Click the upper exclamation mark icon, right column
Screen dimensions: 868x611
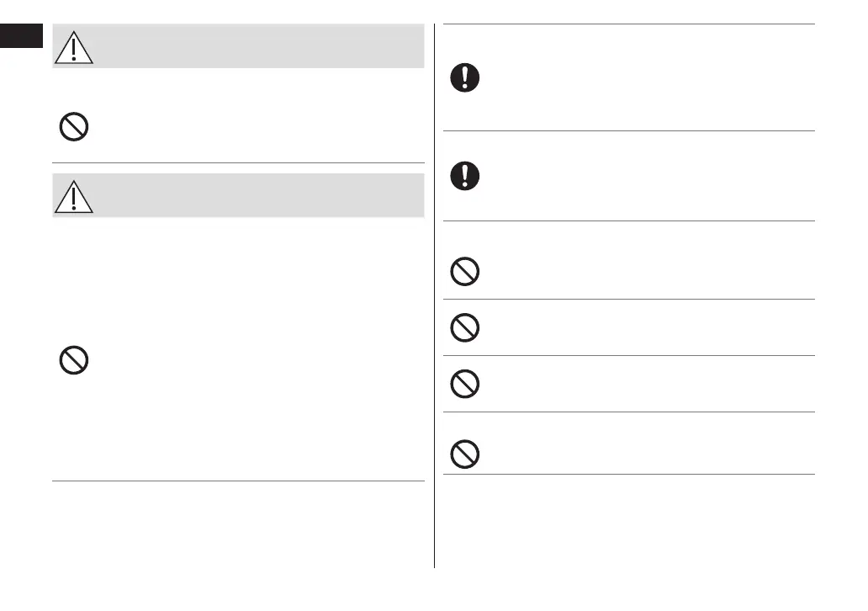click(x=464, y=78)
